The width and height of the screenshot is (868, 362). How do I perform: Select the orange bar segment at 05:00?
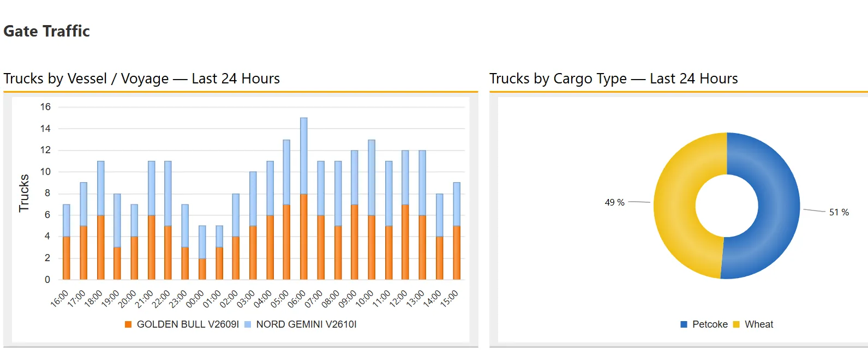tap(286, 242)
